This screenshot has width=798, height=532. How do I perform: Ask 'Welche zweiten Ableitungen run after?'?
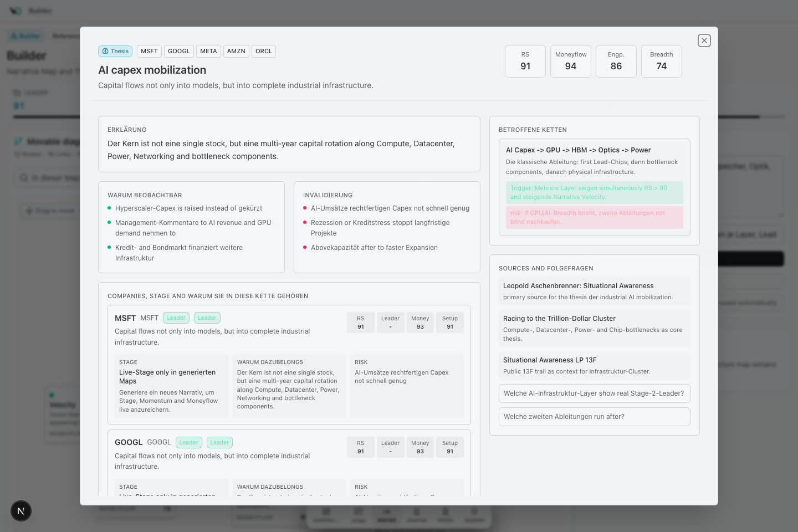(595, 417)
